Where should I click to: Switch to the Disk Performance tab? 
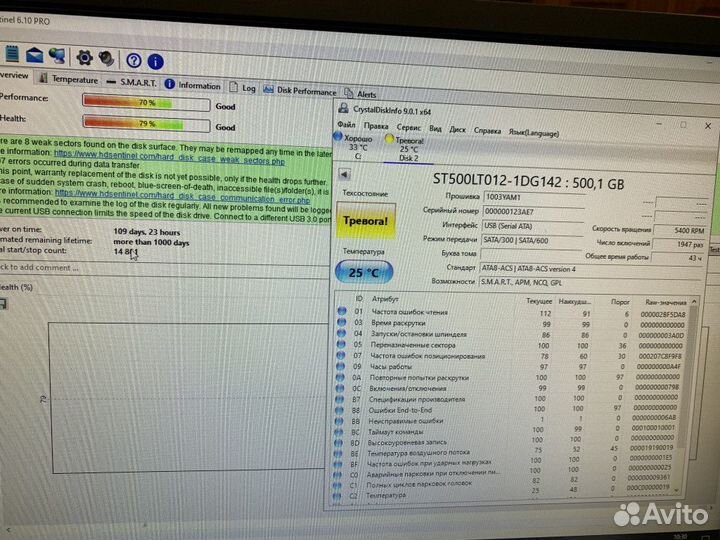click(300, 90)
